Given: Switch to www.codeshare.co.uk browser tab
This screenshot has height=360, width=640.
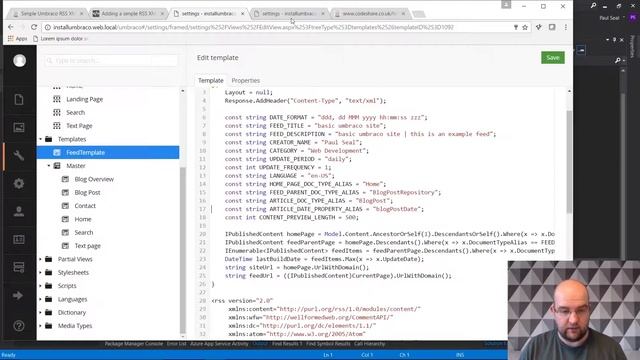Looking at the screenshot, I should click(x=369, y=13).
